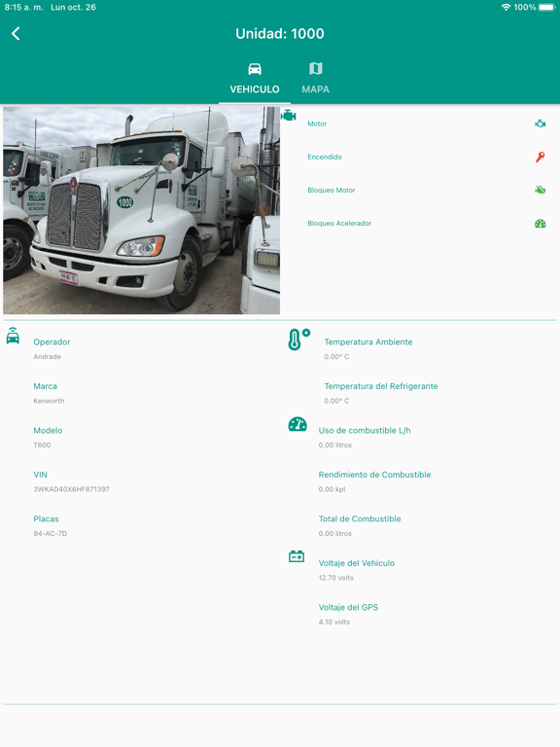The height and width of the screenshot is (747, 560).
Task: Select the Placas heading
Action: [x=47, y=519]
